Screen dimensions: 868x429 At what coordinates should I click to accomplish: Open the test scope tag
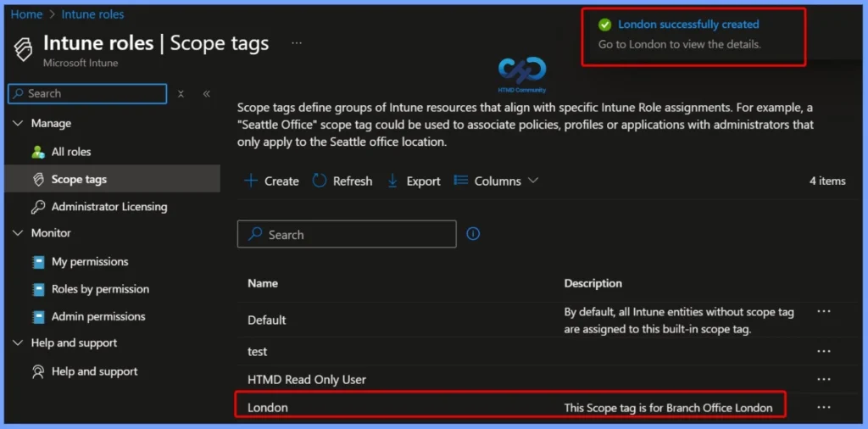[258, 352]
